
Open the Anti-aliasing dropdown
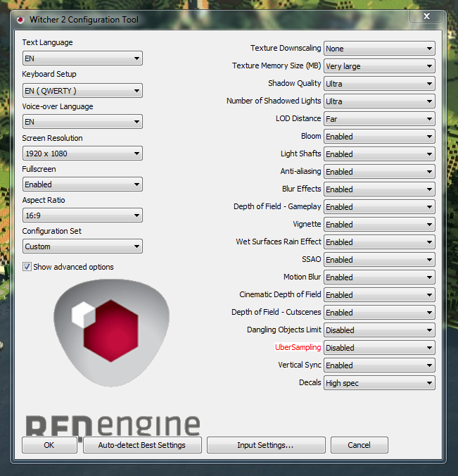[379, 172]
